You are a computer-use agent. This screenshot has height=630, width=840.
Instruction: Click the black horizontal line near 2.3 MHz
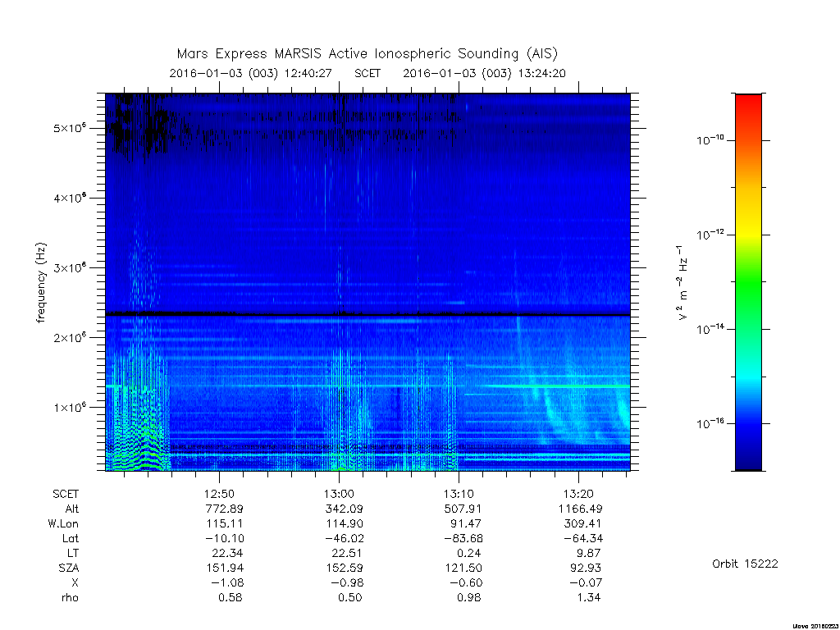click(367, 314)
